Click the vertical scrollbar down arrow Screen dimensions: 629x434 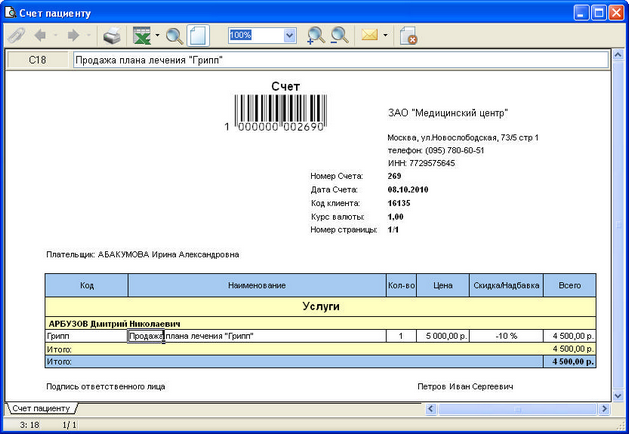pyautogui.click(x=618, y=396)
